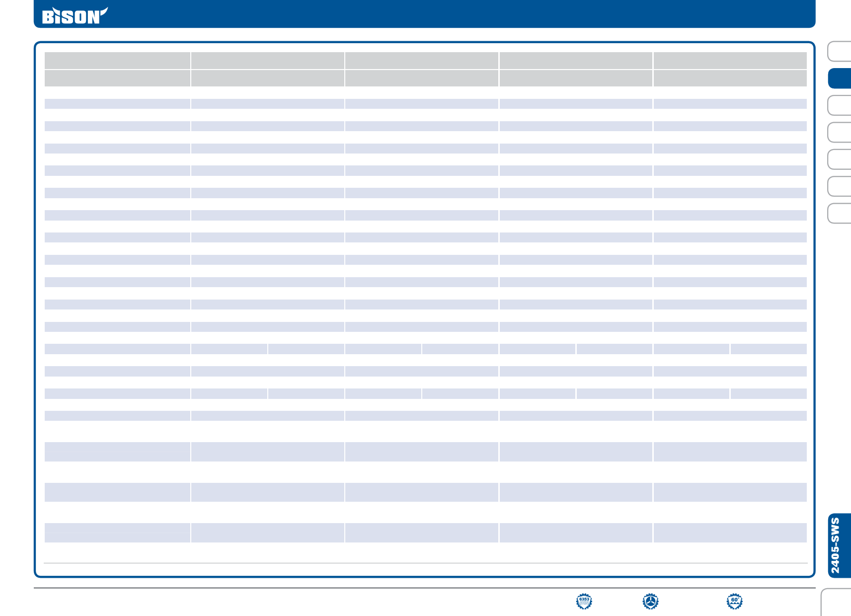Click the top-right gray table header cell

point(730,61)
